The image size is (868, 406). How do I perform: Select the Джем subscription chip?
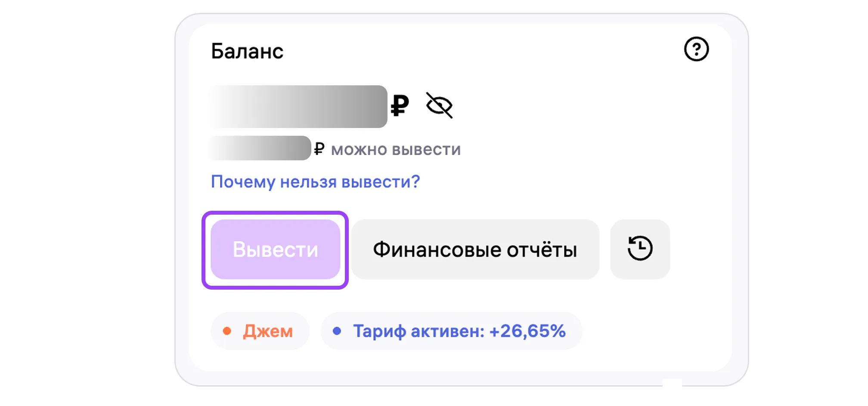pos(260,331)
